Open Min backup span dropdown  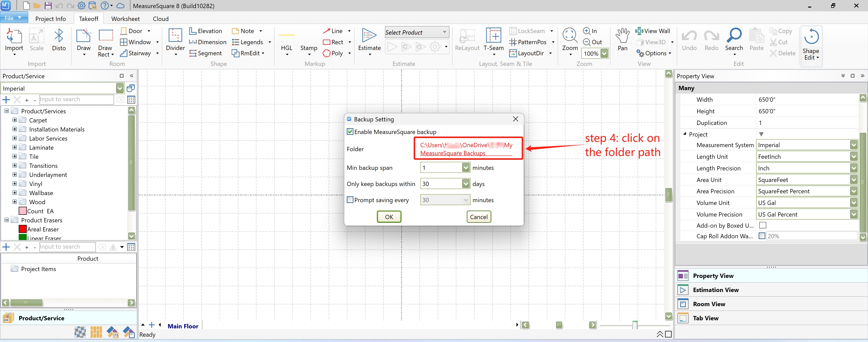pos(466,167)
